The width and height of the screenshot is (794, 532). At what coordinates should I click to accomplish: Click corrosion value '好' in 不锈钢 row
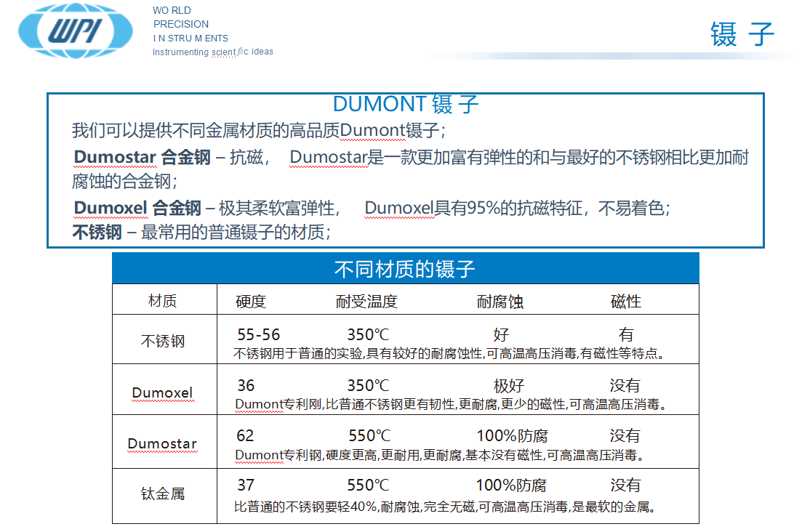(x=501, y=334)
